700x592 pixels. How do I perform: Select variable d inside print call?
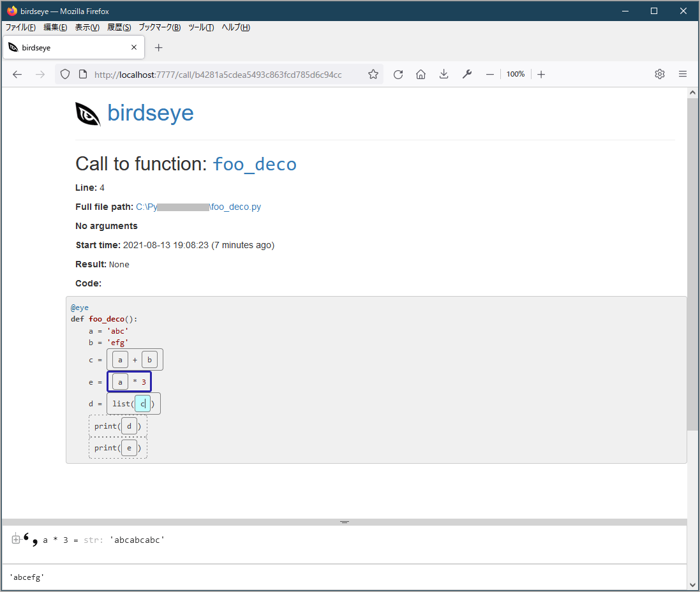[x=129, y=426]
